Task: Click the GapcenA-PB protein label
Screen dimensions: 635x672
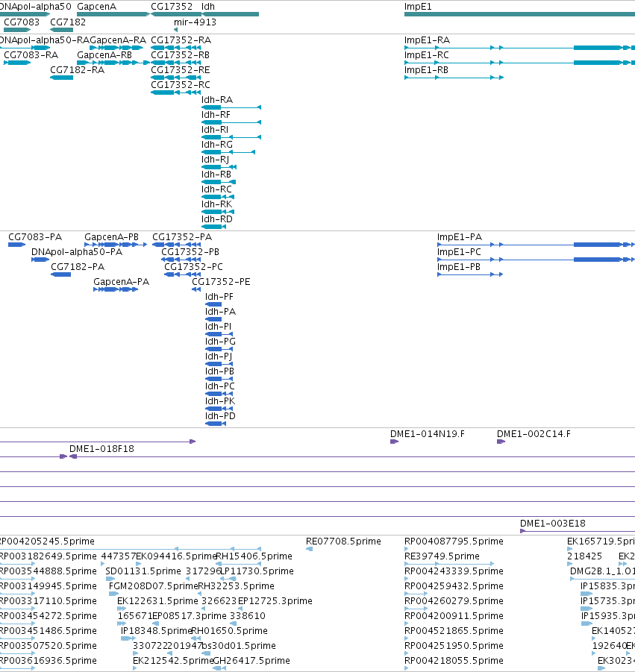Action: 111,237
